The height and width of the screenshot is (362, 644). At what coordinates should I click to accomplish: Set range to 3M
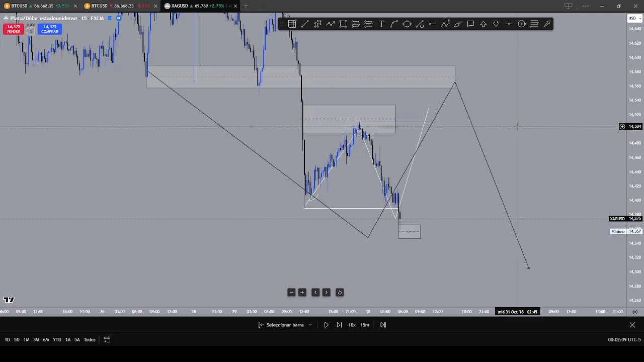[36, 340]
